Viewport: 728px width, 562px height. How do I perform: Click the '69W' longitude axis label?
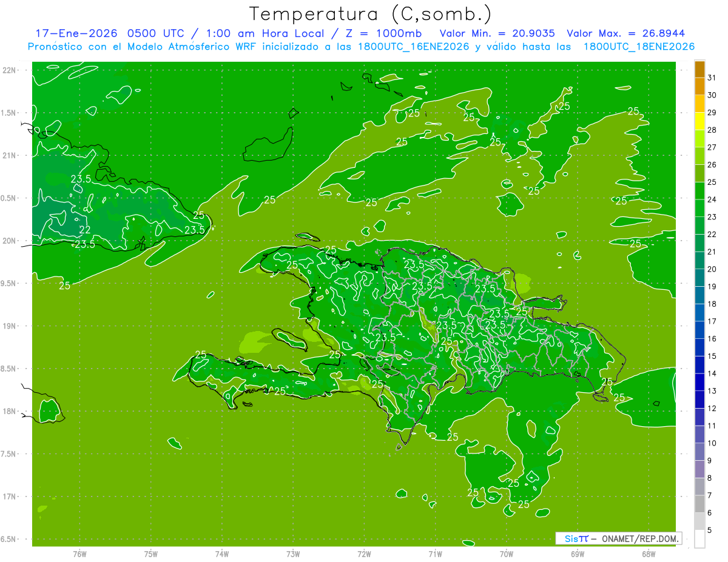point(578,554)
